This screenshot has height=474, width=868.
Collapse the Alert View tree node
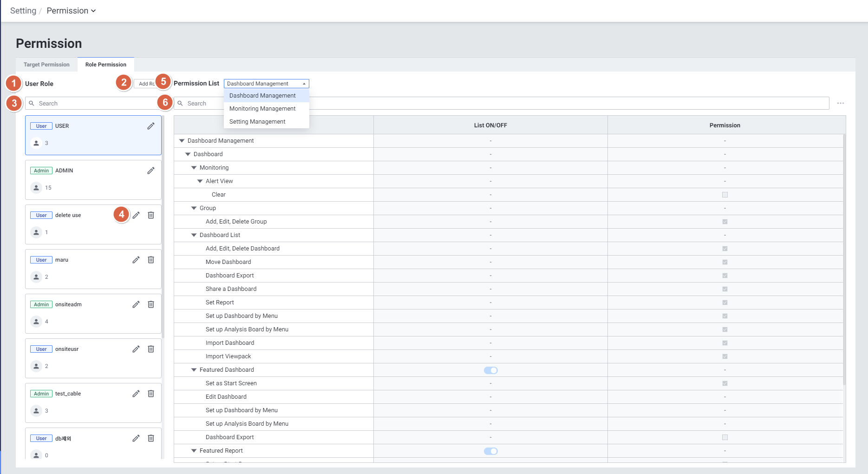point(200,181)
